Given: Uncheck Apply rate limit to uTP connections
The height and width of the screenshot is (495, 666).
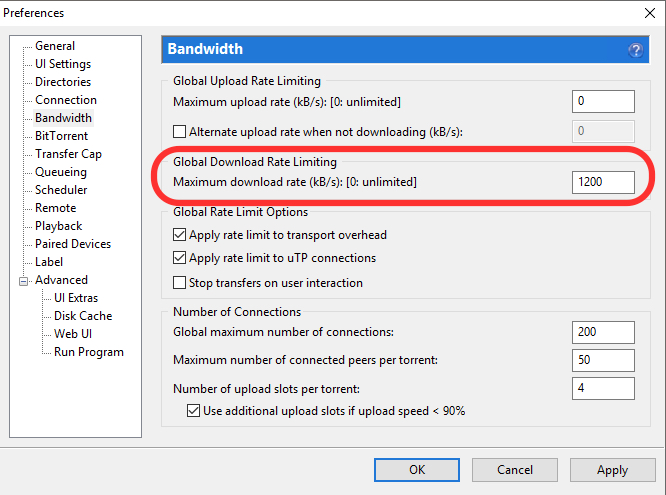Looking at the screenshot, I should (180, 258).
